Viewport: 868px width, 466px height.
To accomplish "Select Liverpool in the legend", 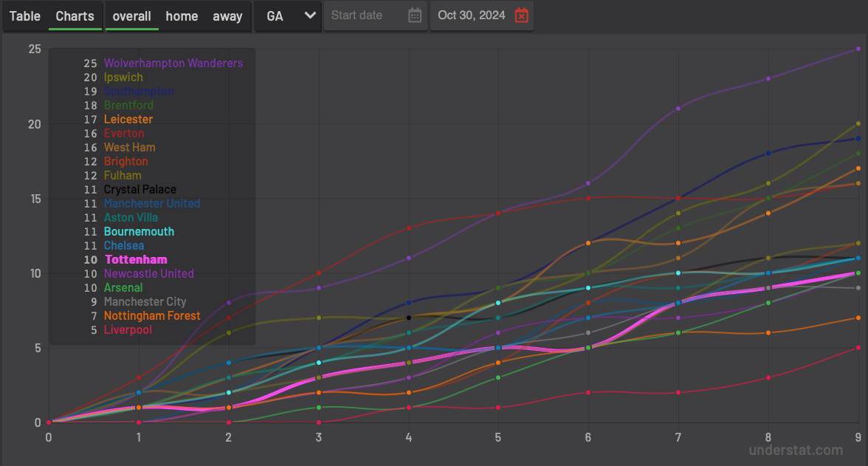I will point(128,329).
